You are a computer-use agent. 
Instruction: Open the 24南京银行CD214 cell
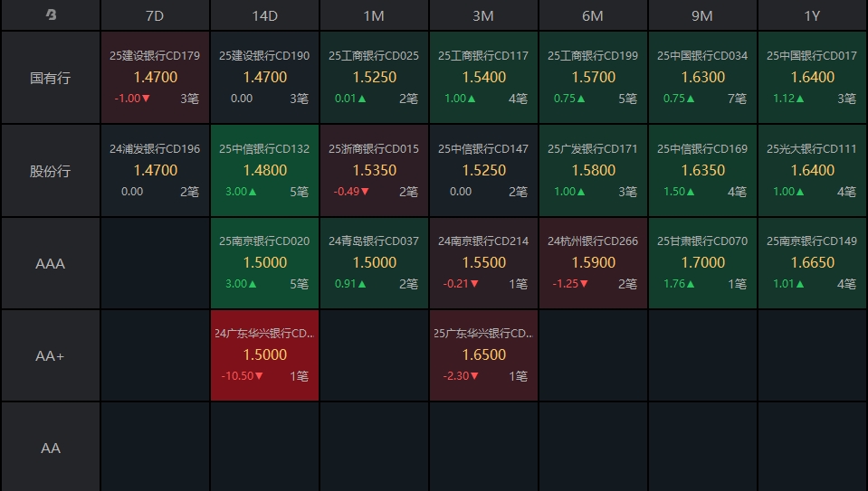coord(484,262)
